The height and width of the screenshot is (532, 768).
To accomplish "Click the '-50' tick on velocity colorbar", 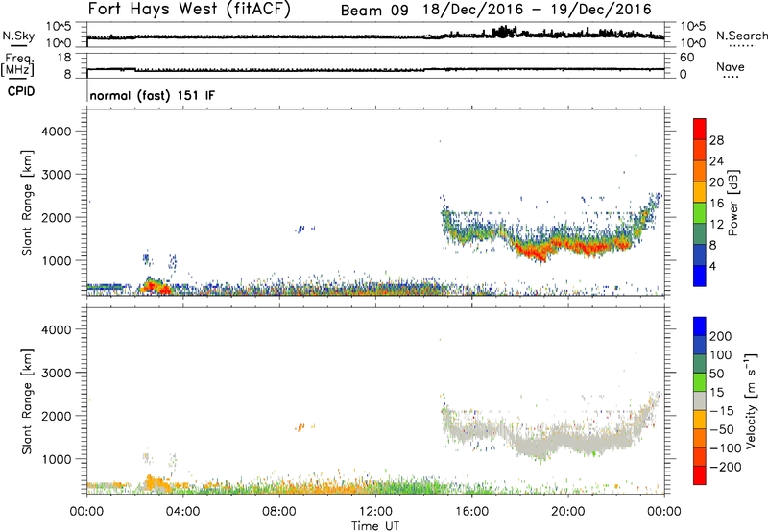I will coord(721,429).
